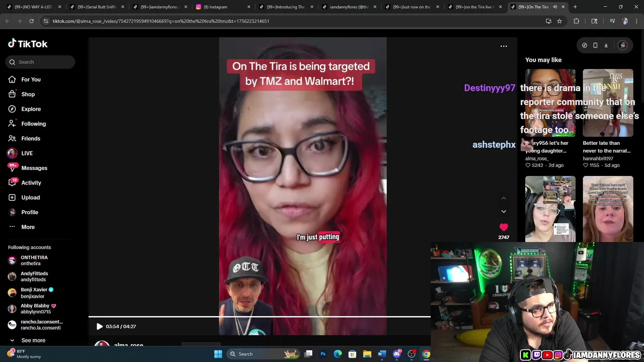Switch to the Introducing The tab
The height and width of the screenshot is (362, 644).
click(286, 7)
